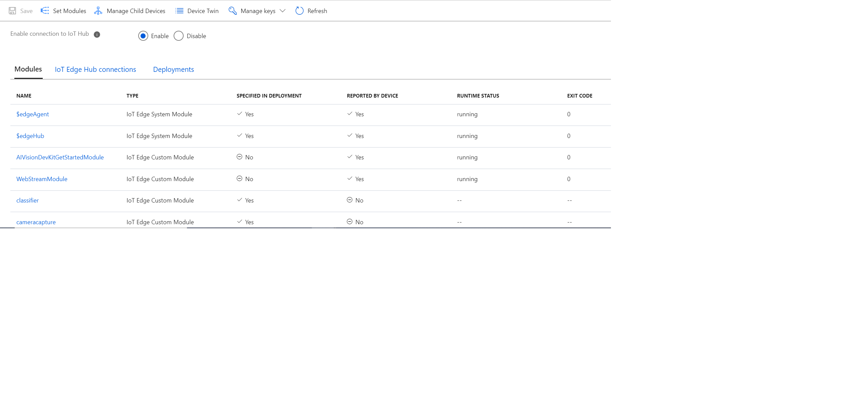This screenshot has height=417, width=868.
Task: Click the reported checkmark for $edgeHub
Action: click(350, 135)
